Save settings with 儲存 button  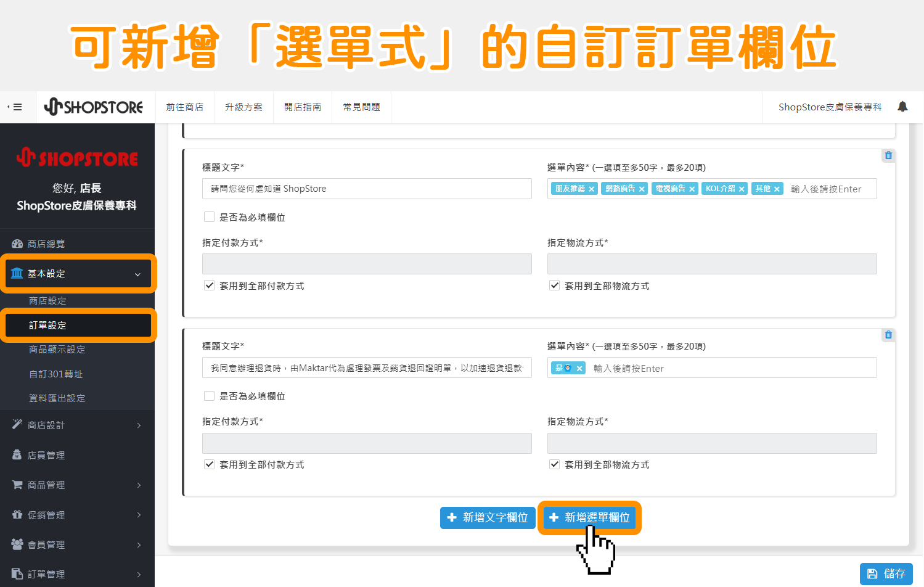[x=886, y=574]
